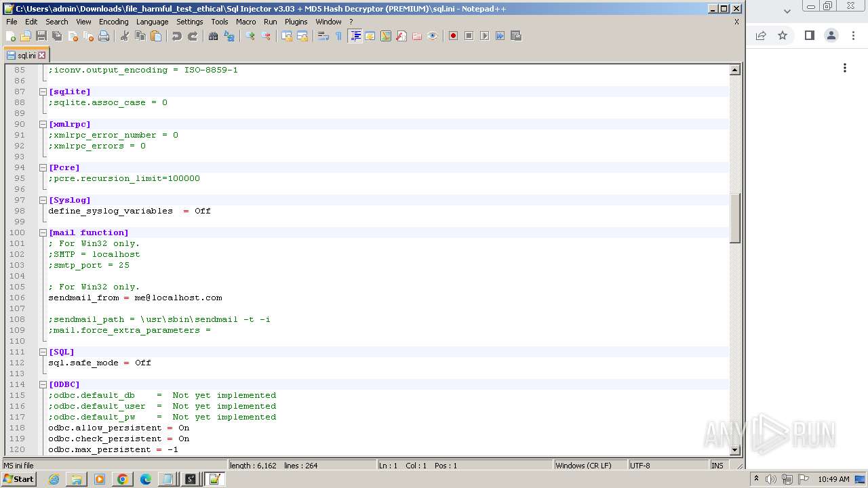Play back the recorded macro icon
Viewport: 868px width, 488px height.
click(484, 36)
